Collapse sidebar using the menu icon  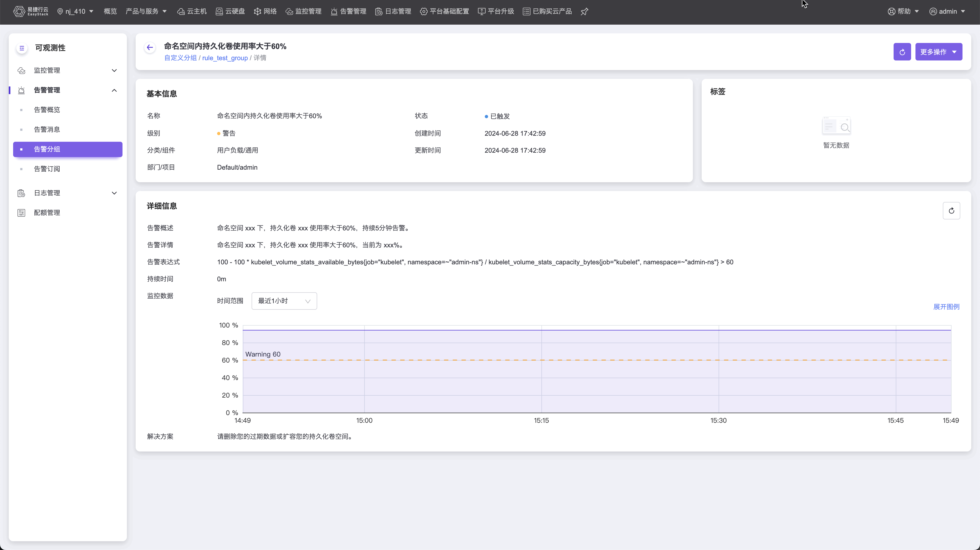pos(22,48)
